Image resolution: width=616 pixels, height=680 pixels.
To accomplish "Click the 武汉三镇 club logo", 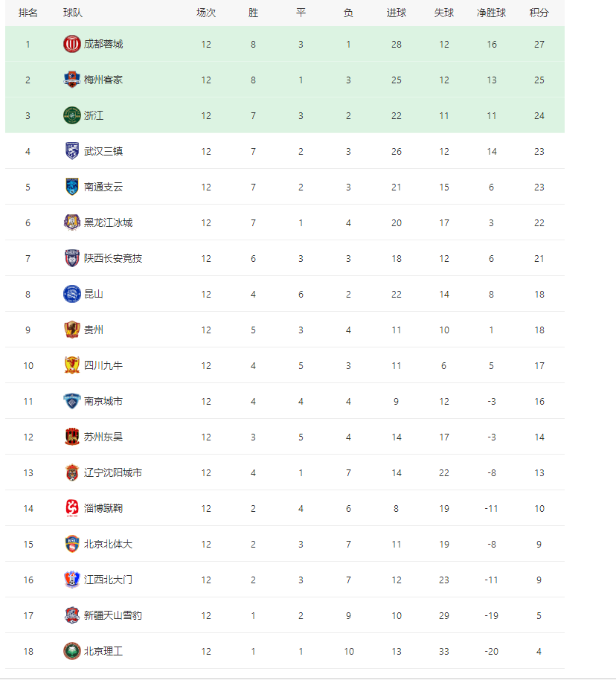I will (x=72, y=151).
